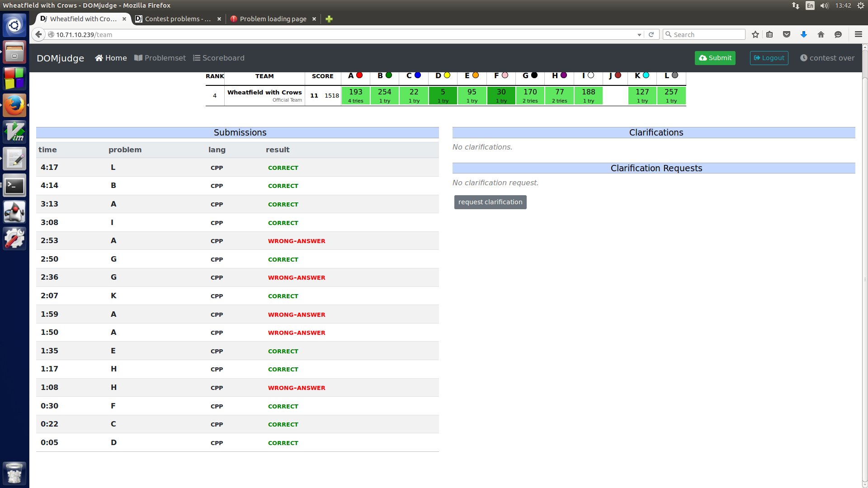868x488 pixels.
Task: Open new tab with plus icon
Action: point(329,19)
